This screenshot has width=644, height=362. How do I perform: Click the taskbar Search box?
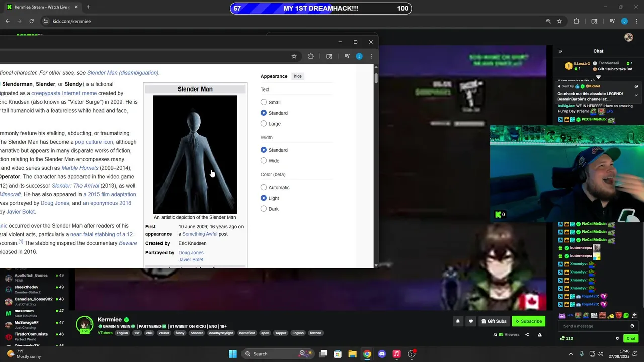[277, 354]
